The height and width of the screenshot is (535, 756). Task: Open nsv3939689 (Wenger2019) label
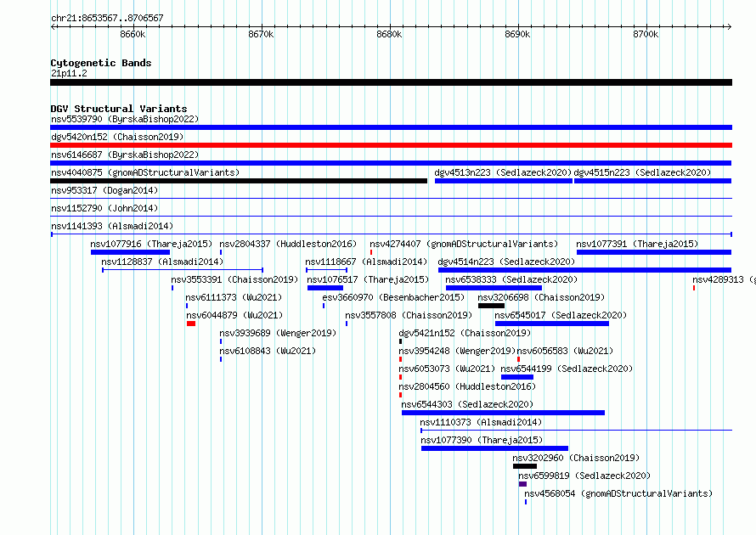tap(279, 333)
